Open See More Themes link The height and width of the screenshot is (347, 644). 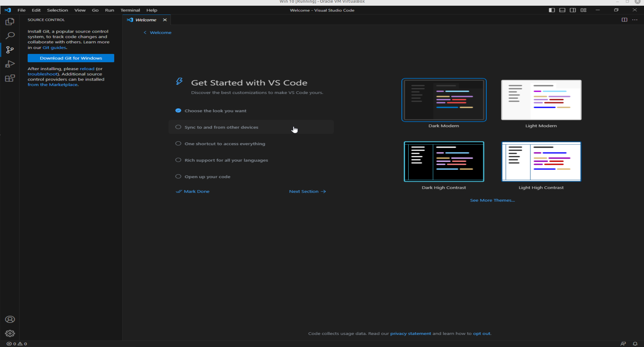492,200
